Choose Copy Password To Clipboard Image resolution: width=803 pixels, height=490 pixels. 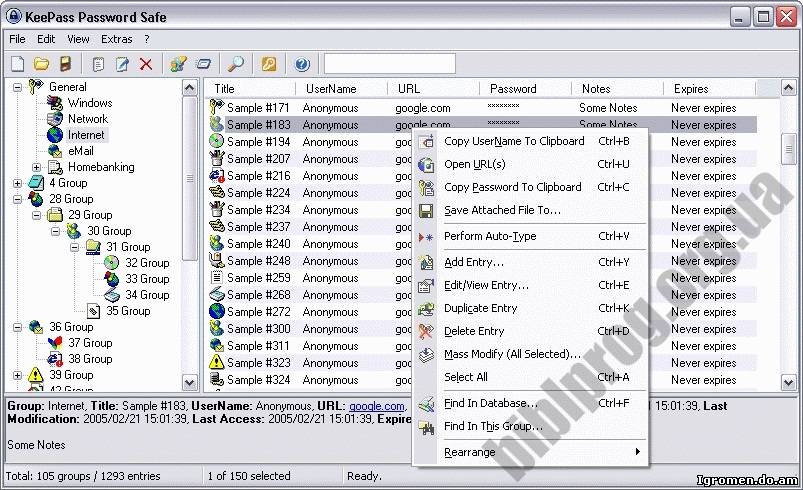(531, 187)
